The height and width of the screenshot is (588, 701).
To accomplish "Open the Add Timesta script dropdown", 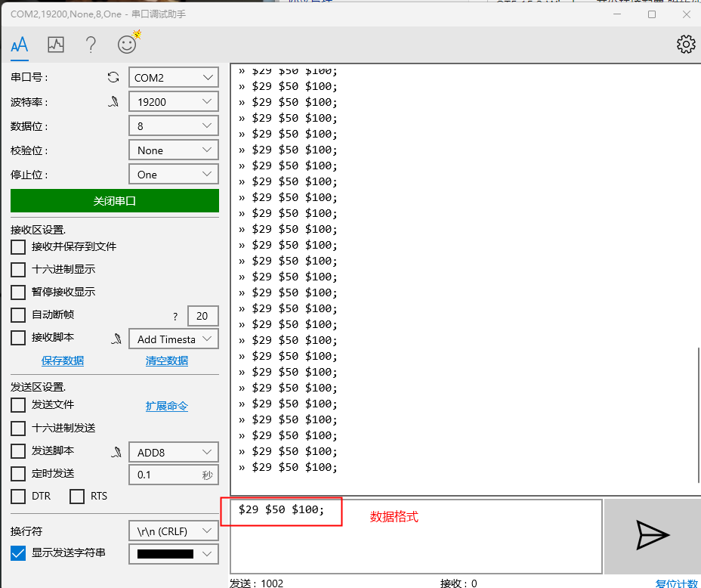I will coord(174,339).
